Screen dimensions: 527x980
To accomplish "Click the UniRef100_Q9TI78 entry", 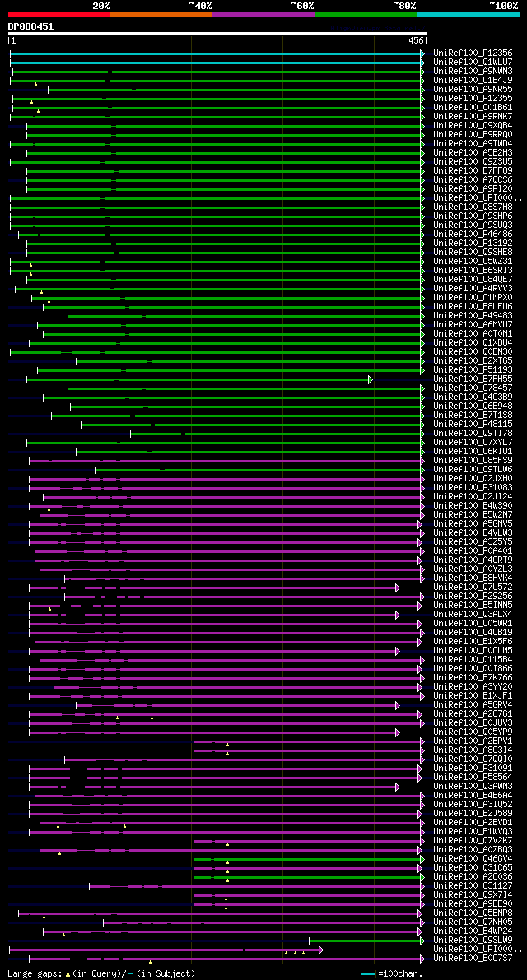I will pos(473,434).
